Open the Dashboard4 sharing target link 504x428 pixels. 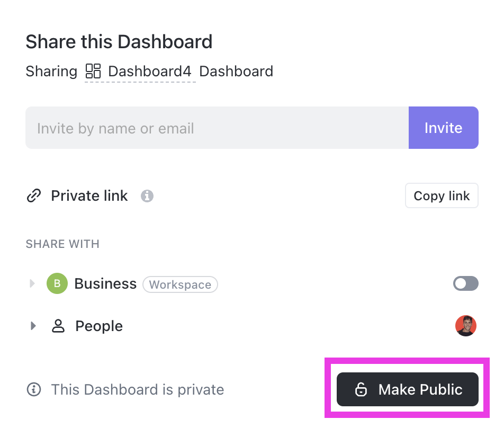[139, 71]
